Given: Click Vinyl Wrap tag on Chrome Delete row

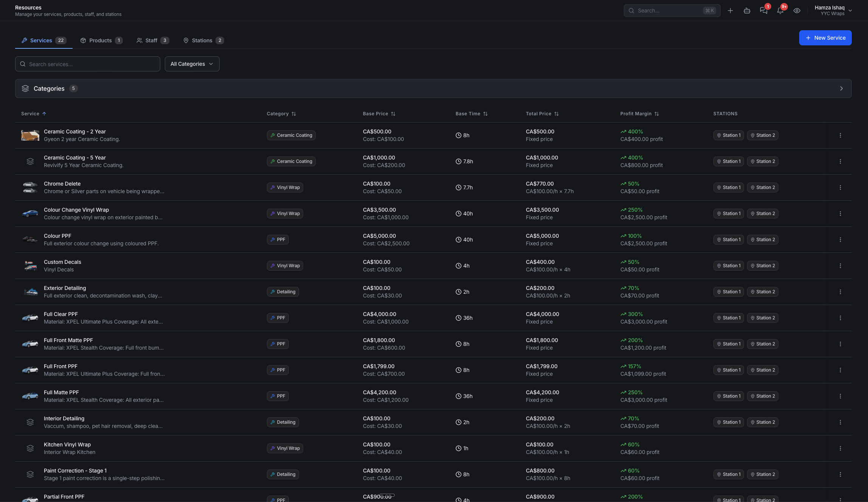Looking at the screenshot, I should [x=285, y=187].
